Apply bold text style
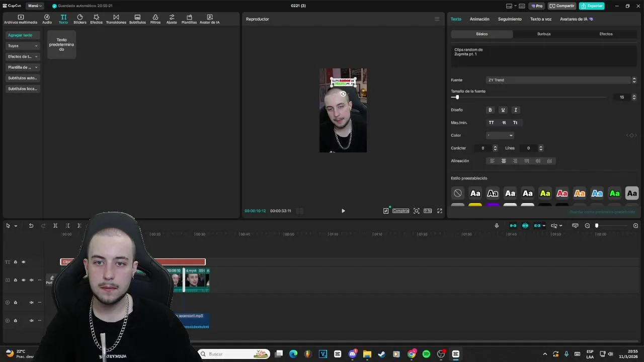The width and height of the screenshot is (644, 362). [x=490, y=110]
